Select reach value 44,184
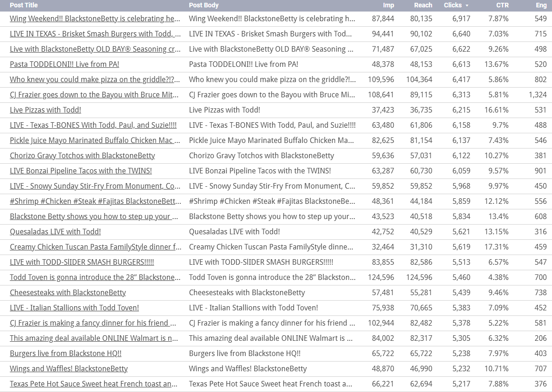The image size is (552, 392). 421,201
